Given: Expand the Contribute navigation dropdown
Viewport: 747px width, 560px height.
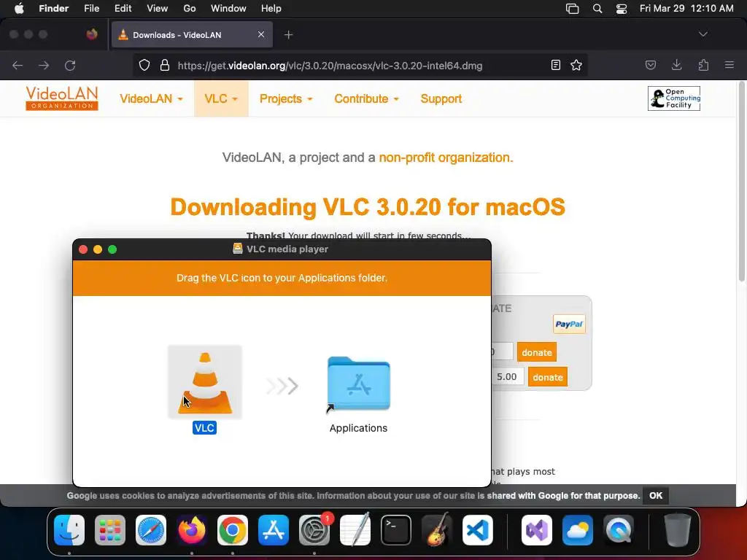Looking at the screenshot, I should [366, 98].
